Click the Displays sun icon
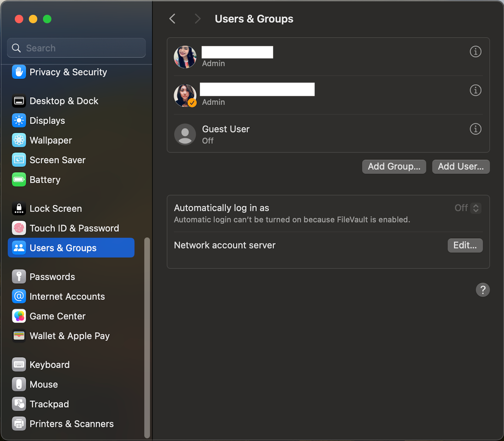The width and height of the screenshot is (504, 441). click(x=19, y=121)
